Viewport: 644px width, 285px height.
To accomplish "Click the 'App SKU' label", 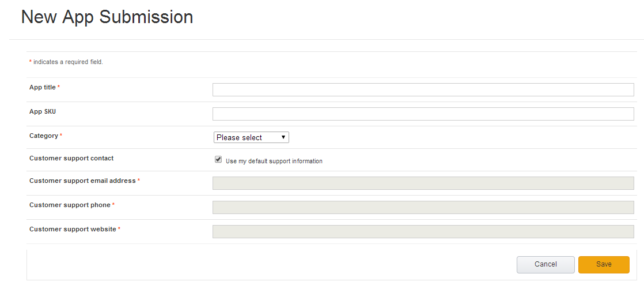I will 43,111.
